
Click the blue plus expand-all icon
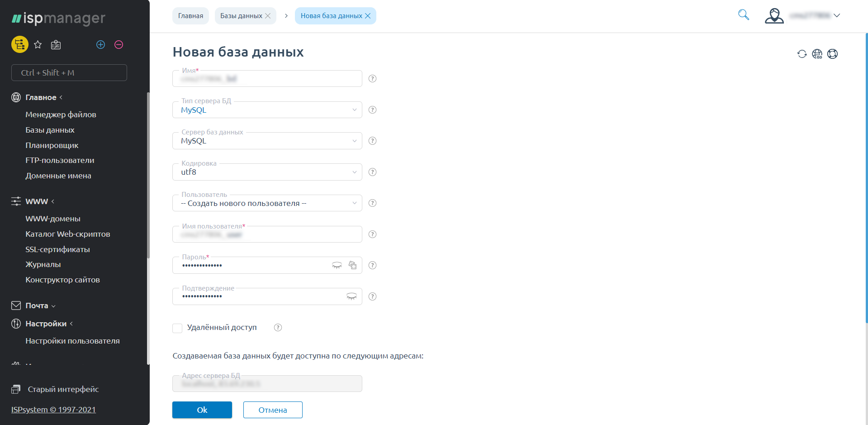click(100, 44)
